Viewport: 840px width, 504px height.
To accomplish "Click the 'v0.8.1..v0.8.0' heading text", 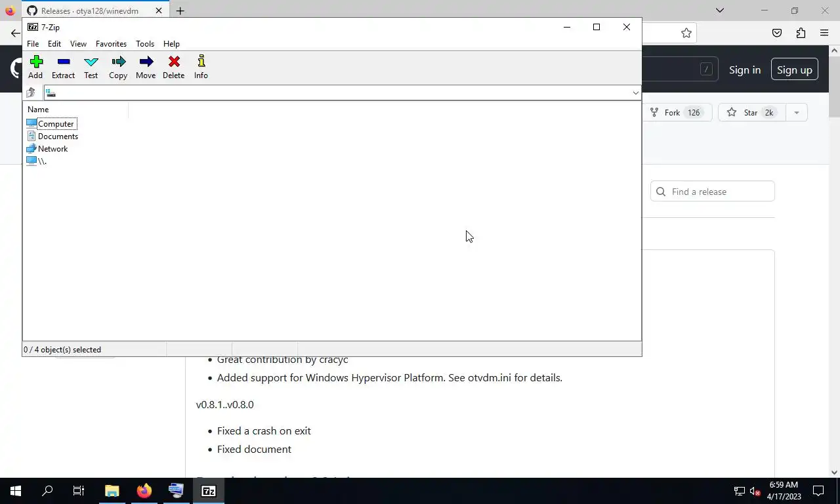I will point(225,404).
